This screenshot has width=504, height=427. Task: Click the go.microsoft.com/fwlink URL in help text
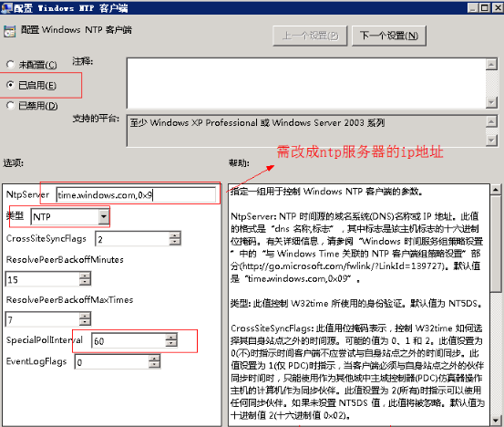point(344,266)
